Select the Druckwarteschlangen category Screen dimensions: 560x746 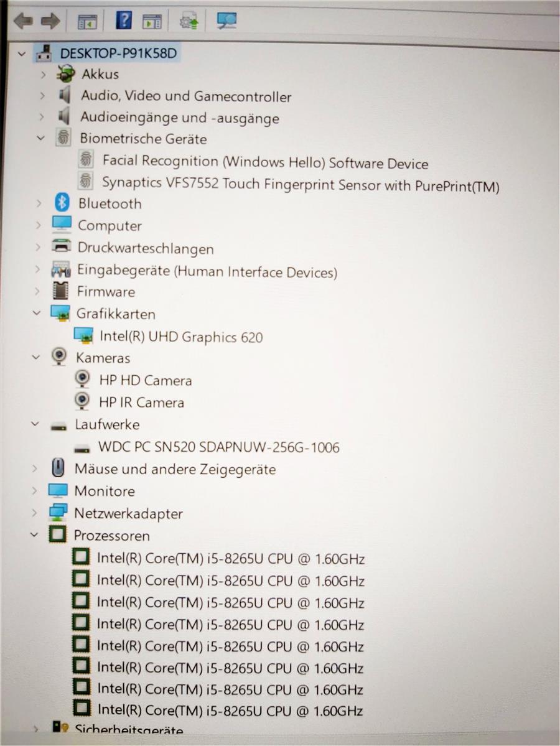pos(146,248)
